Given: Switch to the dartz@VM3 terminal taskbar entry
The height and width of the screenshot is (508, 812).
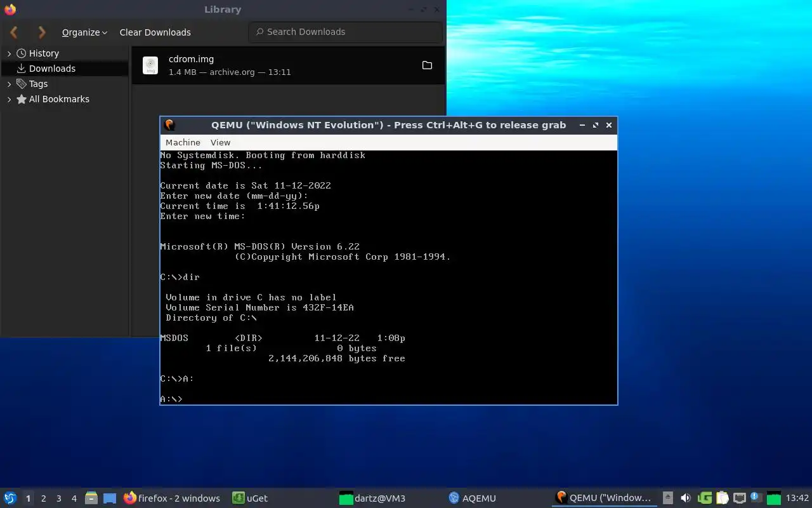Looking at the screenshot, I should pyautogui.click(x=372, y=498).
